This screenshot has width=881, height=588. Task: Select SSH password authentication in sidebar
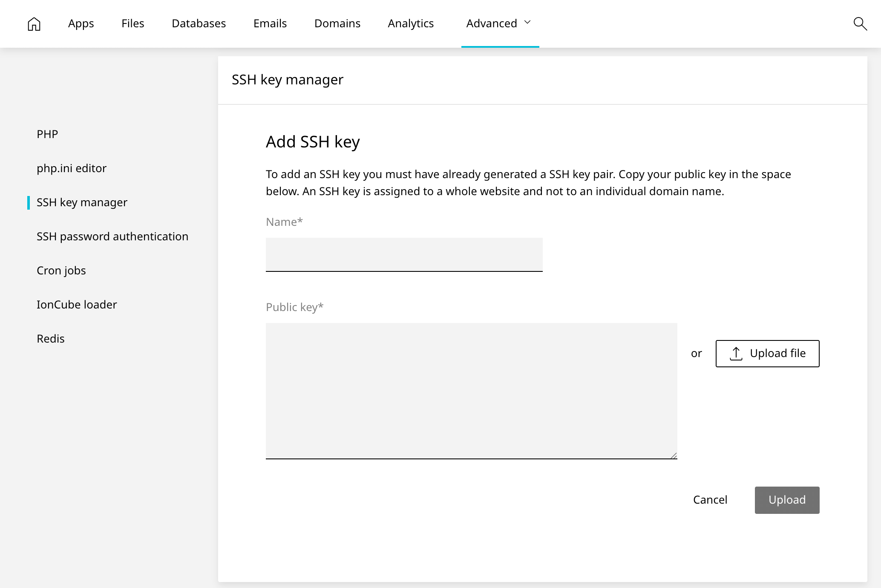tap(112, 236)
